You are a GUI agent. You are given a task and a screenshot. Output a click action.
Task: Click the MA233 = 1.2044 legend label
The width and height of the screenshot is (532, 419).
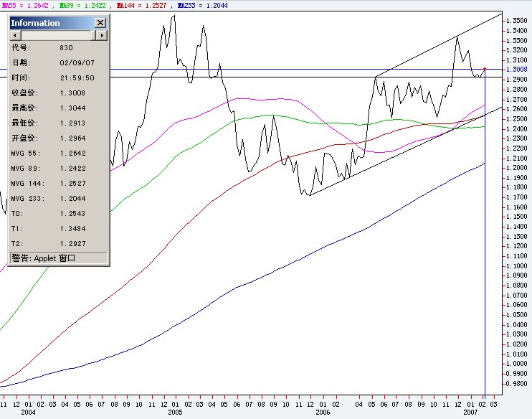coord(203,6)
